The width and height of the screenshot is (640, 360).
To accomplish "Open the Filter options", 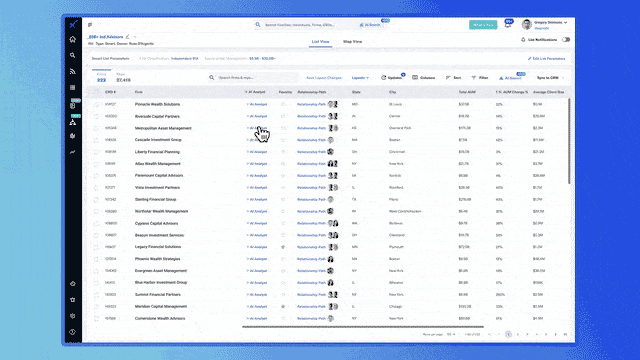I will 480,78.
